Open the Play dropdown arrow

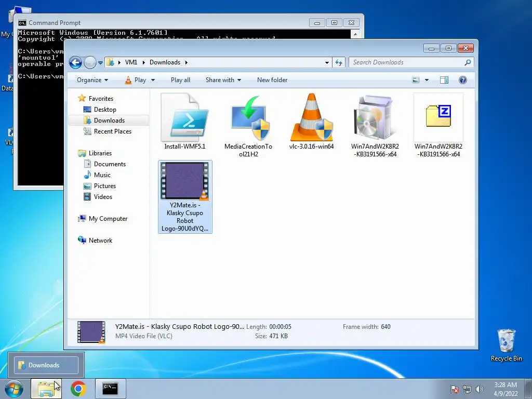click(x=153, y=80)
